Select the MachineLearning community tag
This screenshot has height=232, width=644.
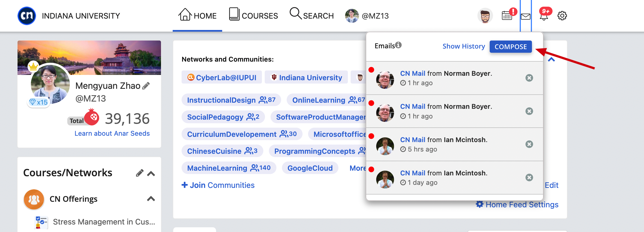(x=229, y=168)
